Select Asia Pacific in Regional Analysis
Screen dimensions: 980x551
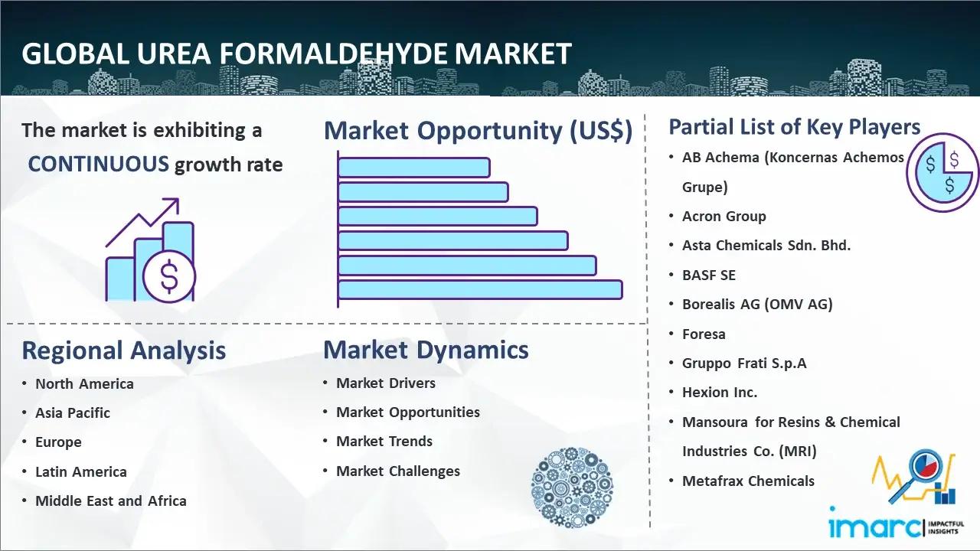[x=73, y=413]
